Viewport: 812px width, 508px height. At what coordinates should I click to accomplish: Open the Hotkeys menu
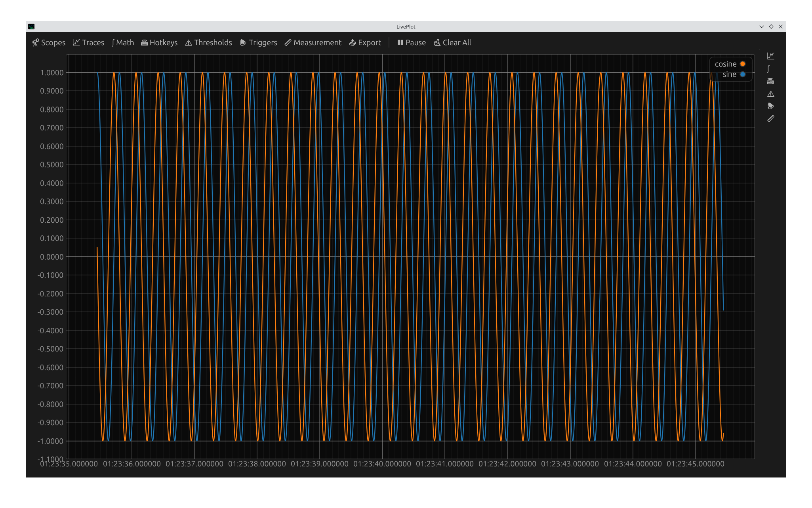tap(159, 42)
